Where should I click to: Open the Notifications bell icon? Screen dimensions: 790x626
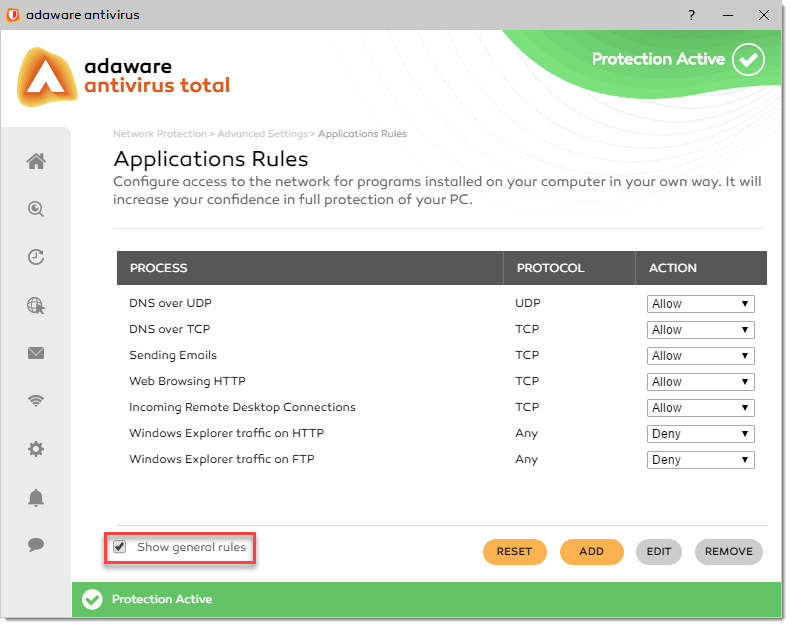36,497
